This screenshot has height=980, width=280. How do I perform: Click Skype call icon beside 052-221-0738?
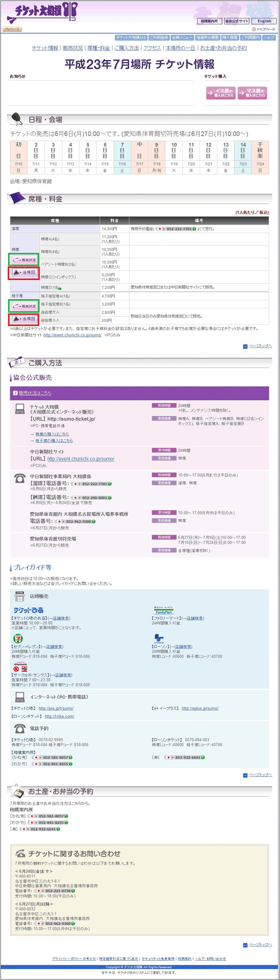point(73,890)
